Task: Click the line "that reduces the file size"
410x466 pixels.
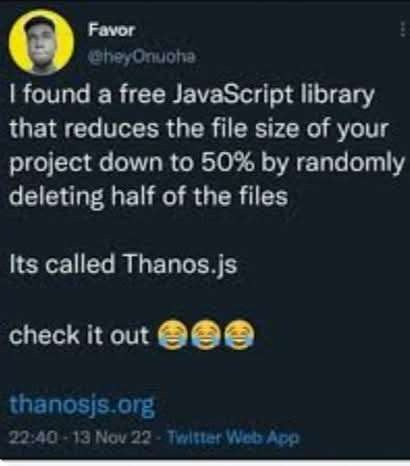Action: pyautogui.click(x=198, y=129)
